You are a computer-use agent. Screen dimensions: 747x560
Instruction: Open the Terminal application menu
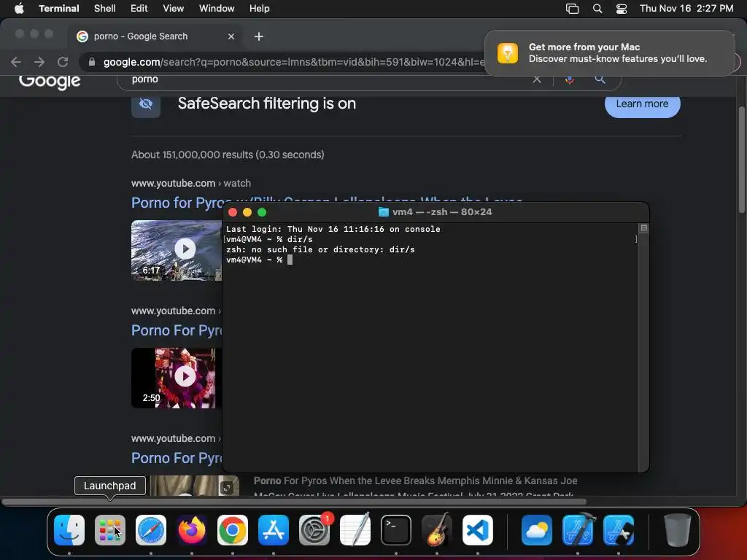(59, 9)
